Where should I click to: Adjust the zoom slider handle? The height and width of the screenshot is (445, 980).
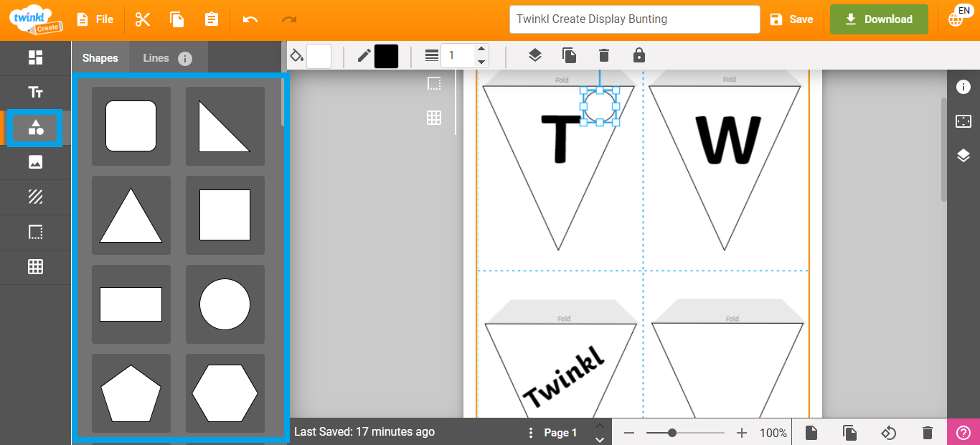(672, 433)
